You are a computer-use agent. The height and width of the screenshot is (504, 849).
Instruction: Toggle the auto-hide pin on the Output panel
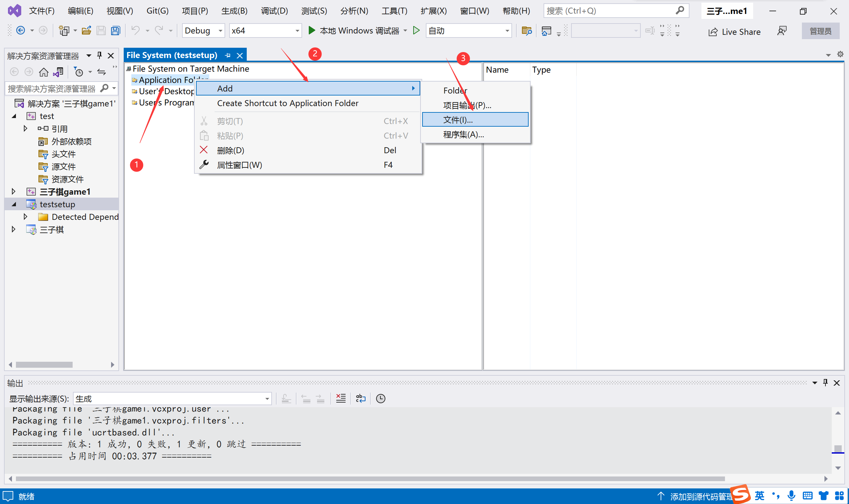[x=825, y=383]
